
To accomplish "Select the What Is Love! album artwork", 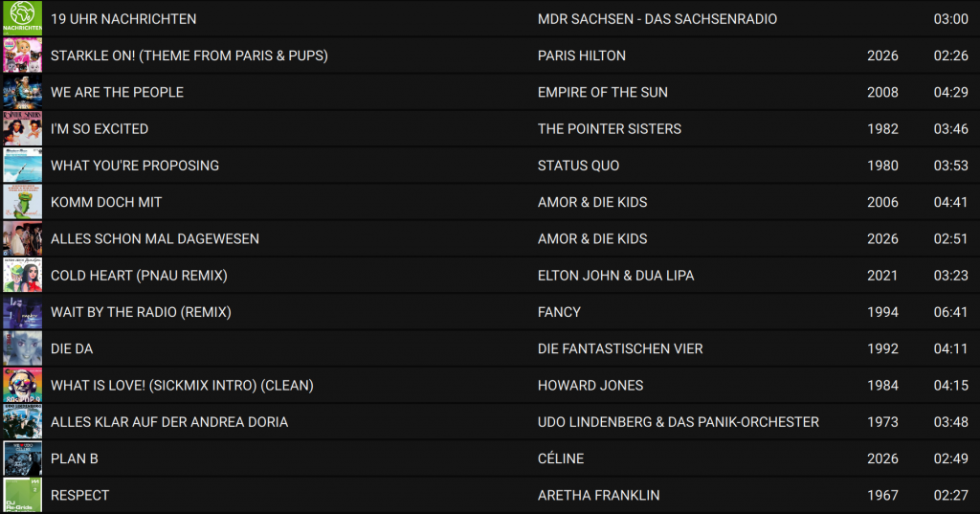I will coord(22,386).
